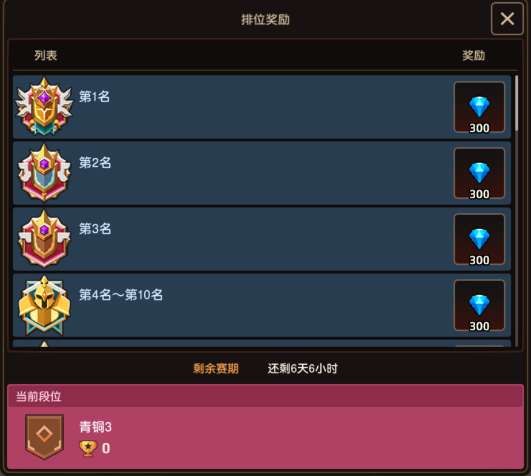
Task: Open the 300 diamond reward for 第1名
Action: coord(479,107)
